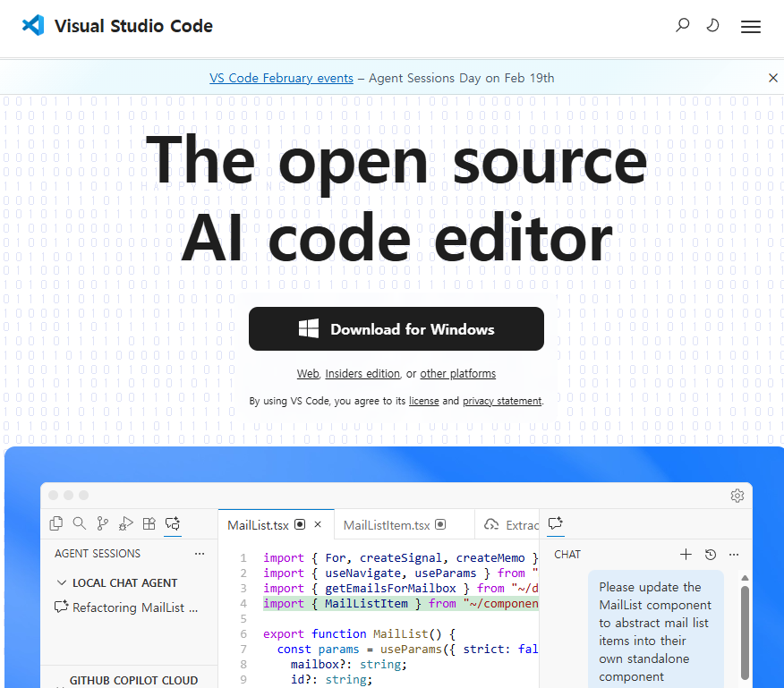Click the chat panel scrollbar thumb
The image size is (784, 688).
[745, 633]
